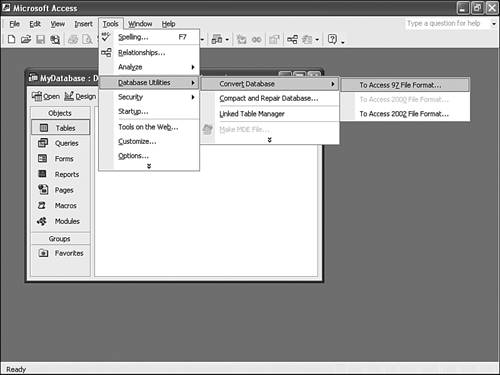Open the File menu
500x375 pixels.
14,24
